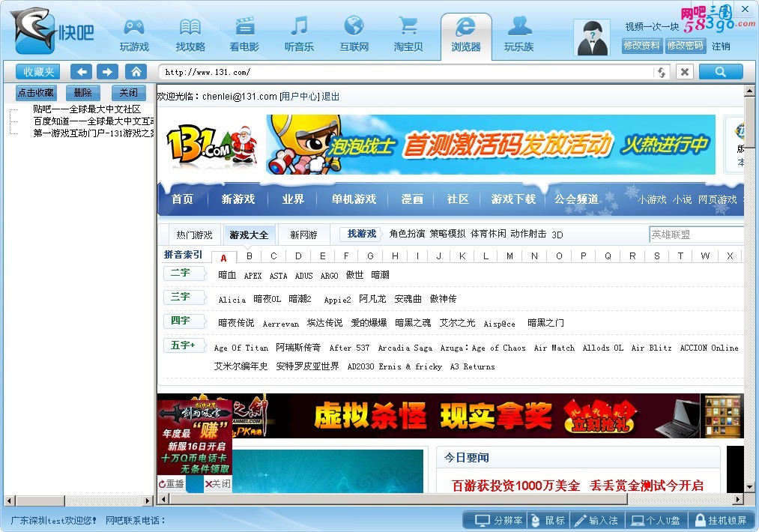Screen dimensions: 759x532
Task: Click the 修改资料 button
Action: (x=641, y=46)
